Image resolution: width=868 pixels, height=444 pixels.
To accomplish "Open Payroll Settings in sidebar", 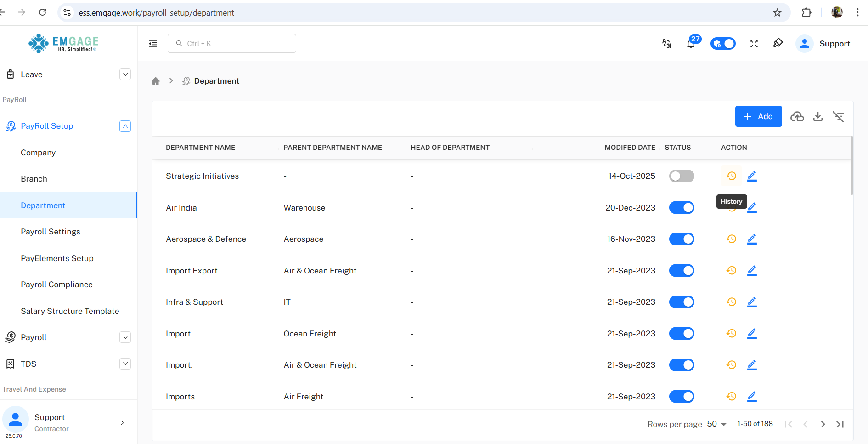I will 51,232.
